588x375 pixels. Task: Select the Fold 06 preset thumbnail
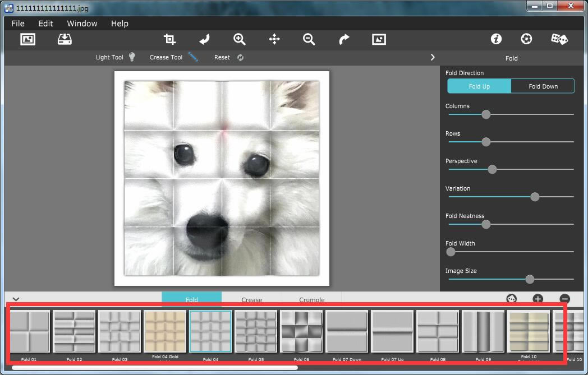coord(301,332)
